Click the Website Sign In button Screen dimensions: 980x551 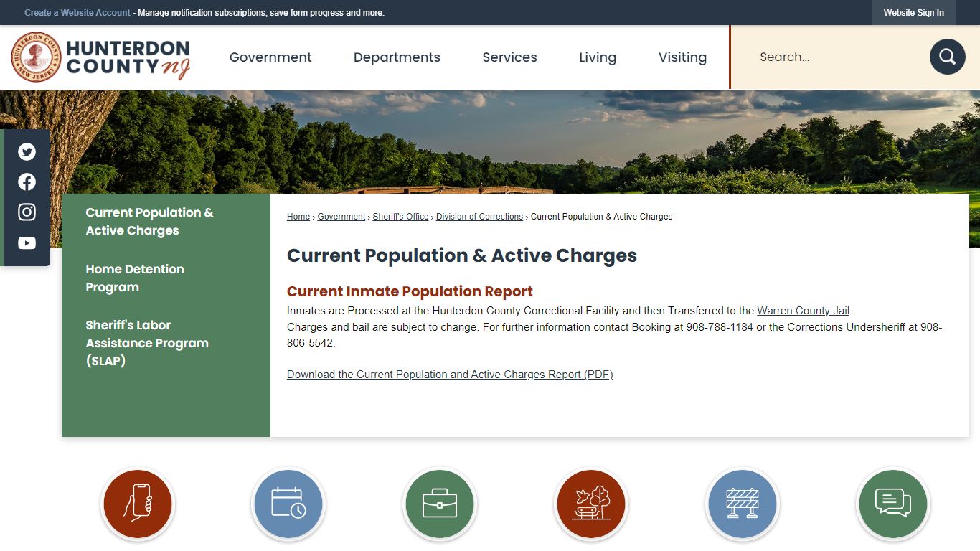(x=913, y=13)
